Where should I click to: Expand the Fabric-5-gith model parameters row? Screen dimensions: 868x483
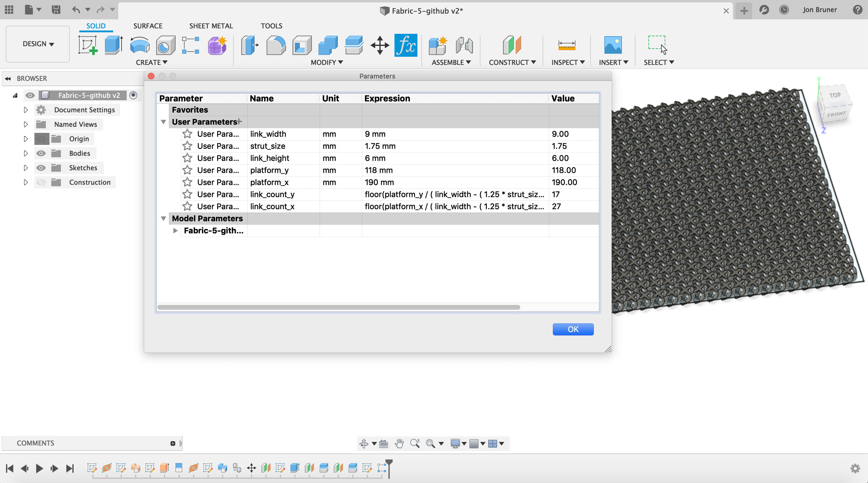pos(175,231)
